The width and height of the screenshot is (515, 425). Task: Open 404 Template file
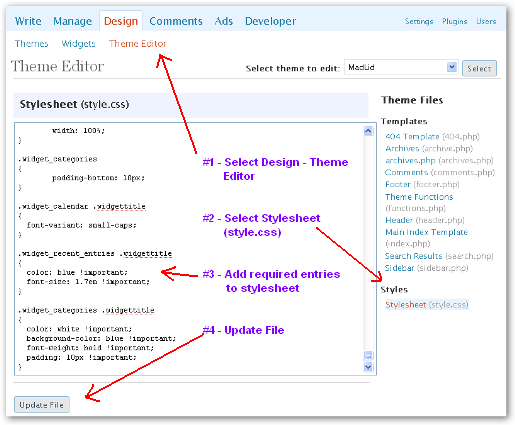pos(412,137)
